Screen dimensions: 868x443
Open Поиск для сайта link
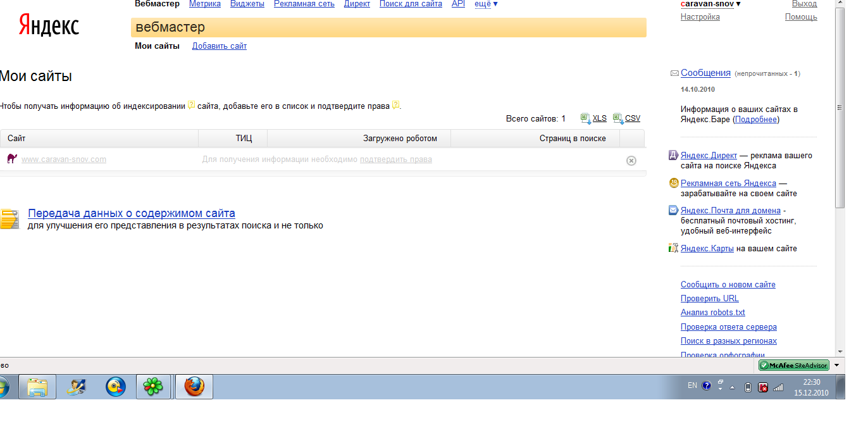click(411, 4)
